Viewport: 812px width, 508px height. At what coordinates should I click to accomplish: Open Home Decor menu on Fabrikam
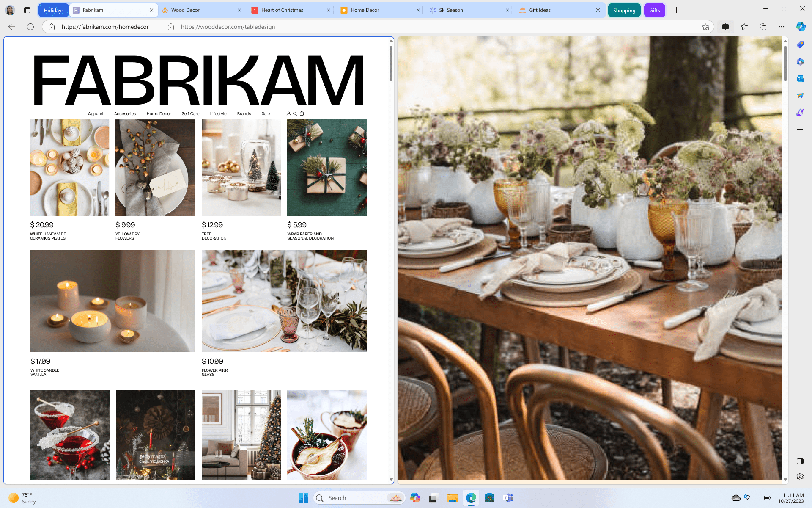(x=159, y=113)
